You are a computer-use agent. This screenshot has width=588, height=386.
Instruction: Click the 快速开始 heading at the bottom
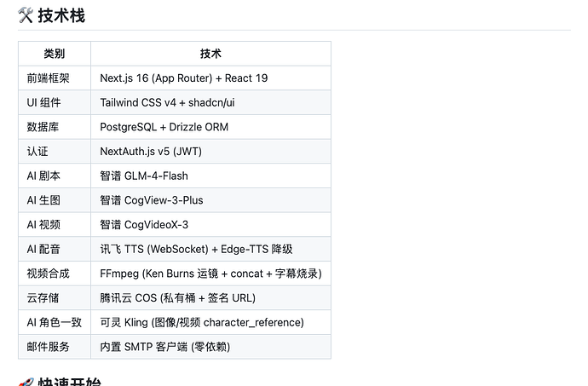69,382
